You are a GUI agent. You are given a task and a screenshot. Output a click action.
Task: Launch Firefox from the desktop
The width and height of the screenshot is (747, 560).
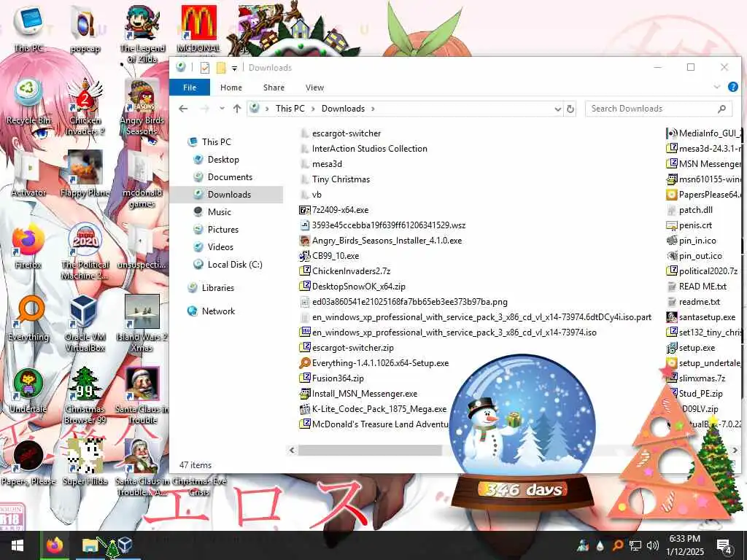point(28,246)
